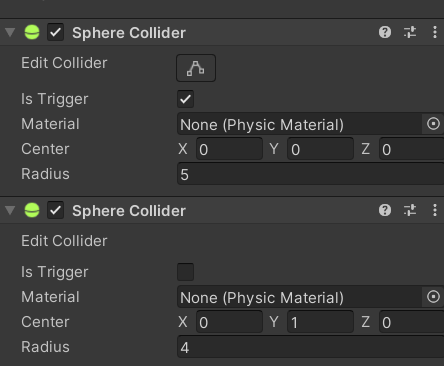Open the first Sphere Collider's three-dot menu
This screenshot has width=444, height=366.
[435, 32]
